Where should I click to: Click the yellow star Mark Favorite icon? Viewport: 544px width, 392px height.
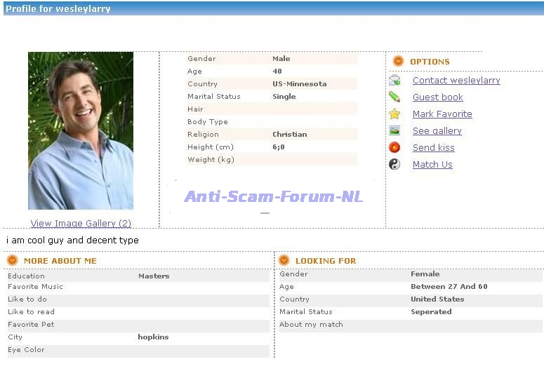coord(394,114)
